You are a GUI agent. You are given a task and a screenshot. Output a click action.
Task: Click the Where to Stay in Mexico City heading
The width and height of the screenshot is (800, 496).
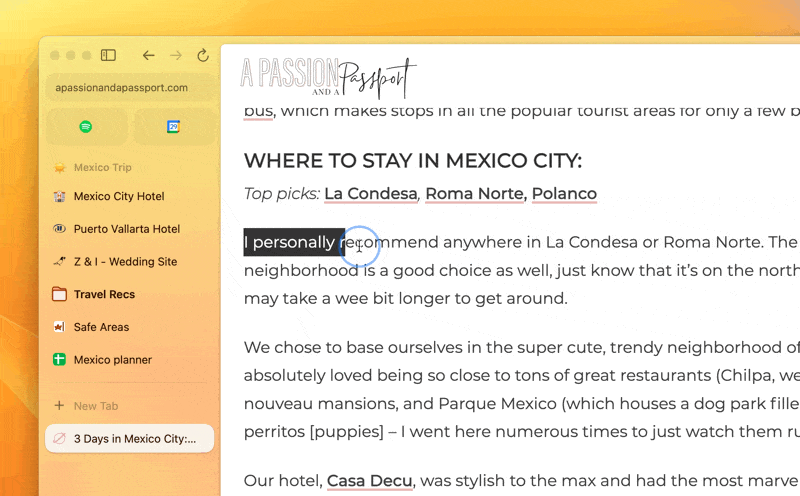[413, 161]
